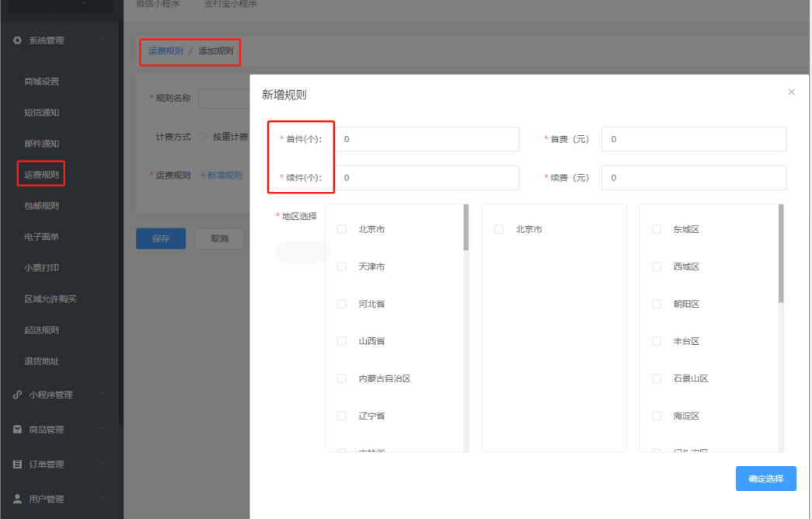Tick the 朝阳区 district checkbox
Screen dimensions: 812x519
coord(657,304)
